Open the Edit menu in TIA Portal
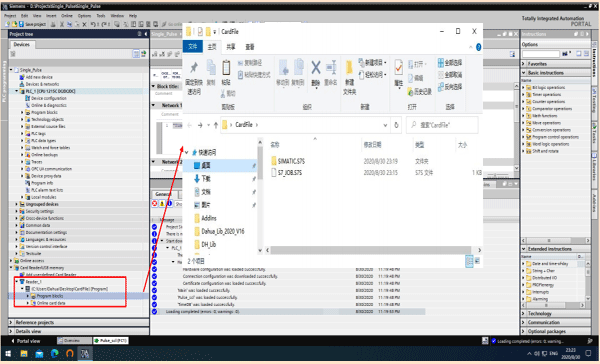The image size is (600, 364). [x=24, y=16]
